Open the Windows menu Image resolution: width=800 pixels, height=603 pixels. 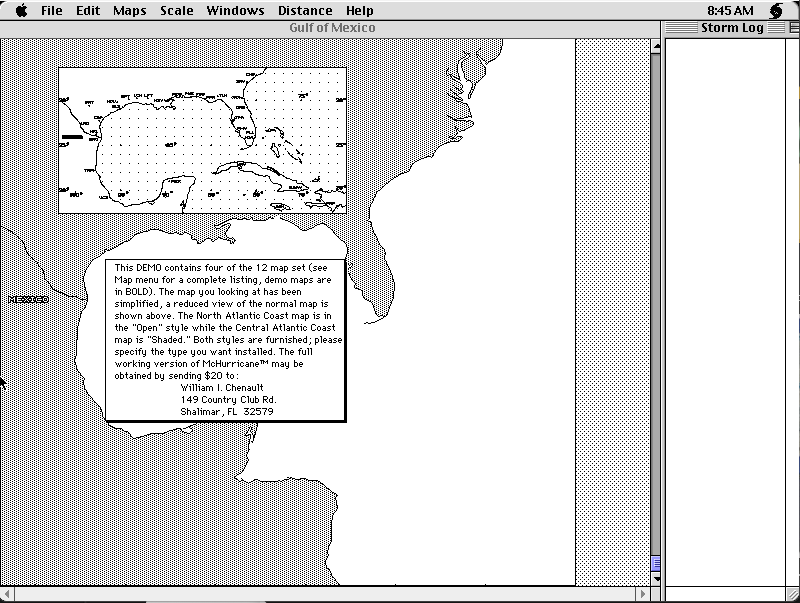[x=235, y=11]
